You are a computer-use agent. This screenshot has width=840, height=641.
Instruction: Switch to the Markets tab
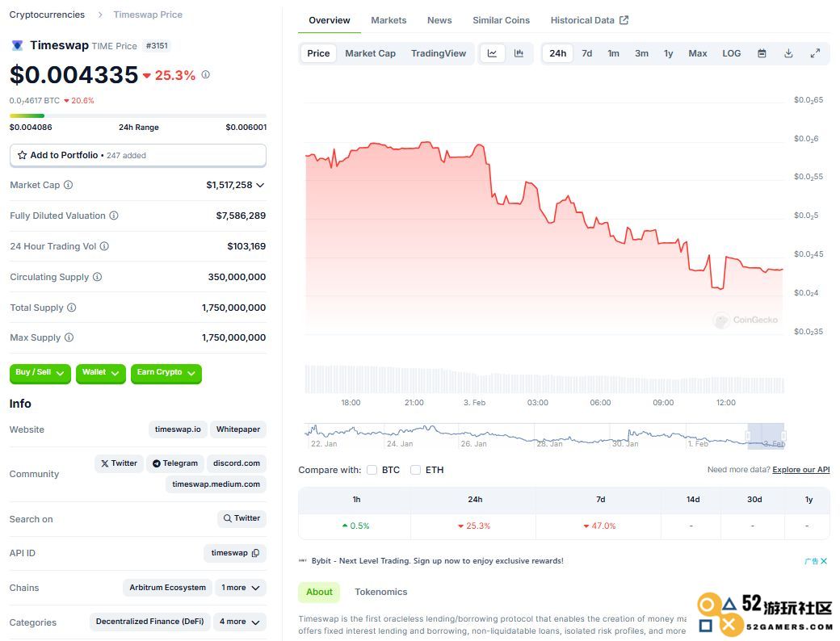[x=388, y=20]
